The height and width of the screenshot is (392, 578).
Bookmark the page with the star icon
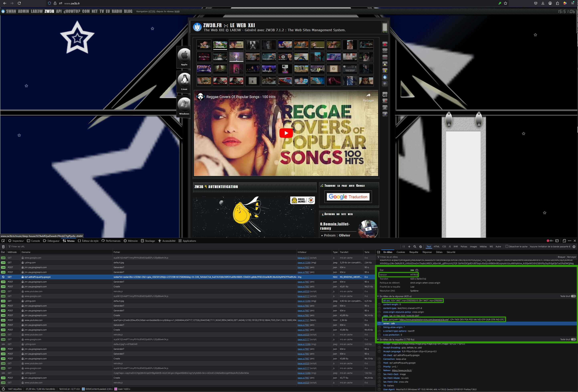506,3
